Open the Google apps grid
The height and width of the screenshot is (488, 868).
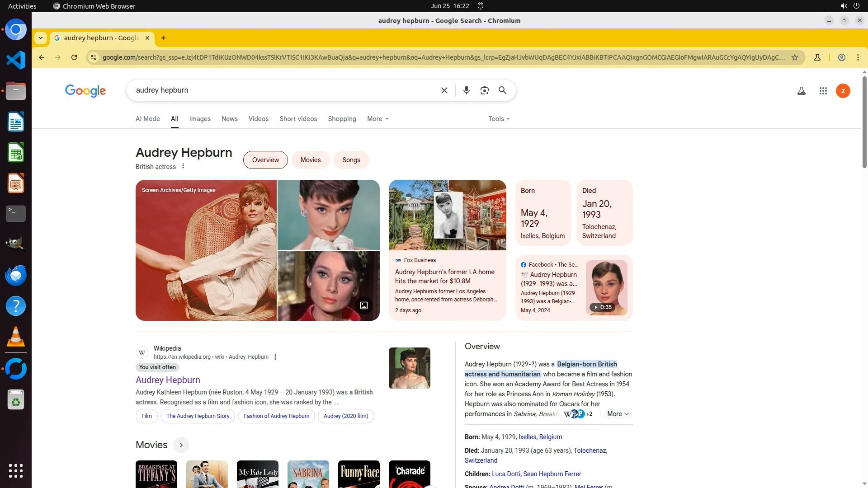tap(823, 91)
